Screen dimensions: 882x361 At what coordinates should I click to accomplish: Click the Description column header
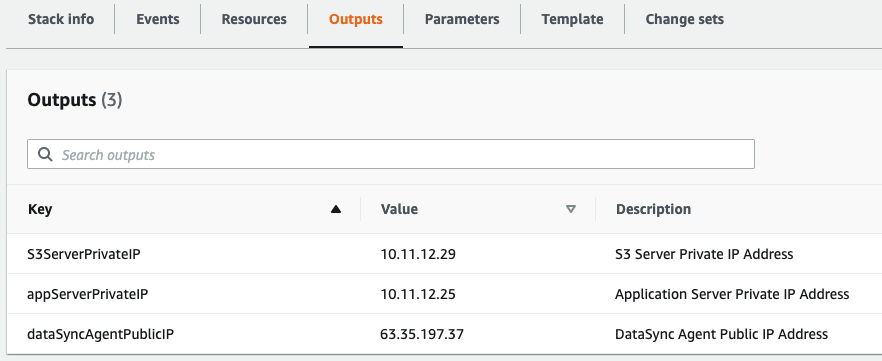point(654,209)
